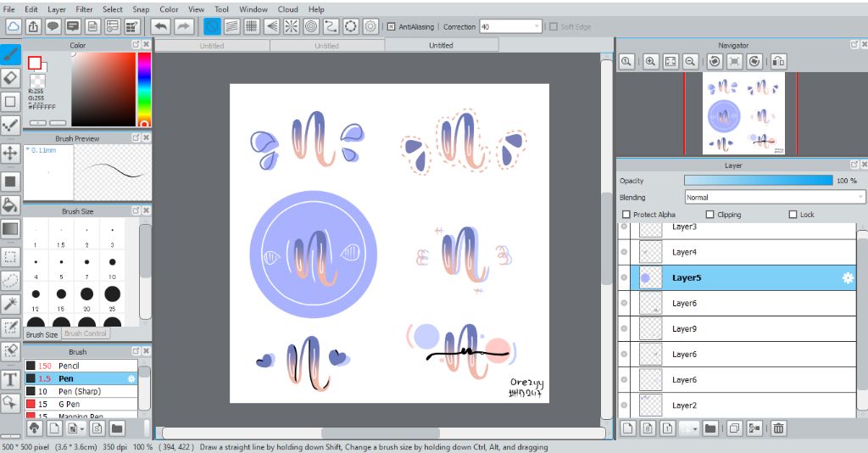Open the Pen brush settings gear
Image resolution: width=868 pixels, height=453 pixels.
131,379
